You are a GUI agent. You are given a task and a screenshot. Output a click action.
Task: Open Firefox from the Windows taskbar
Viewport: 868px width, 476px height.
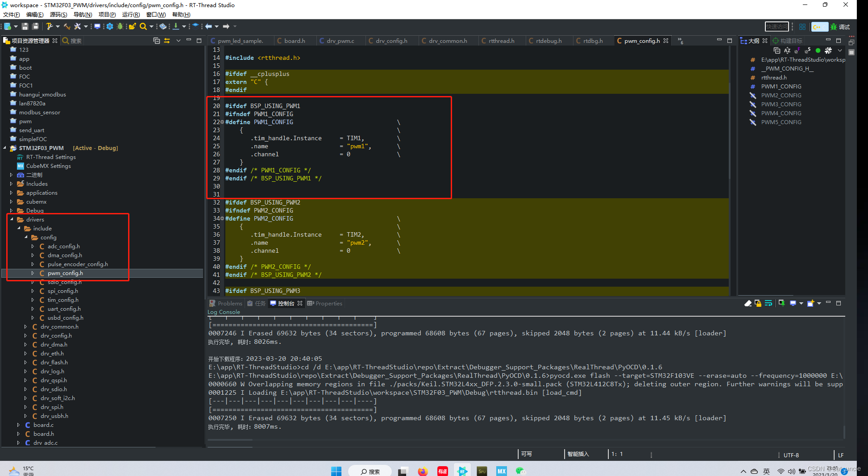click(x=422, y=471)
